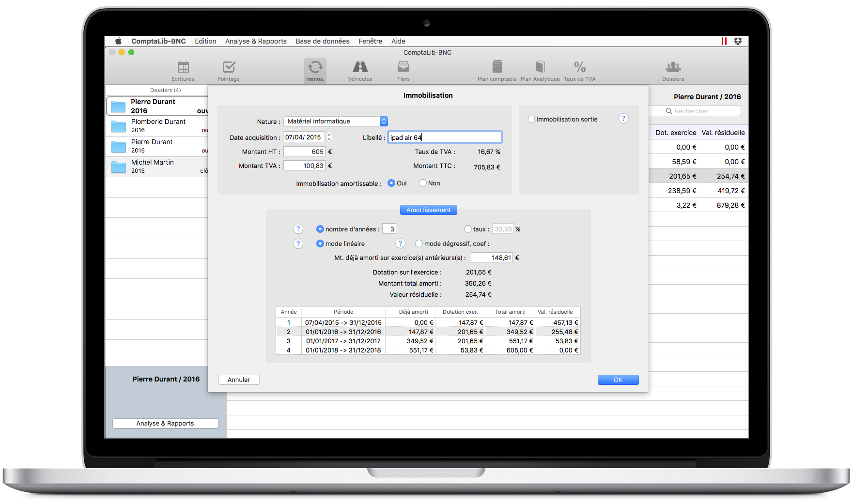Open the Nature dropdown Matériel informatique
This screenshot has width=853, height=504.
pyautogui.click(x=336, y=121)
